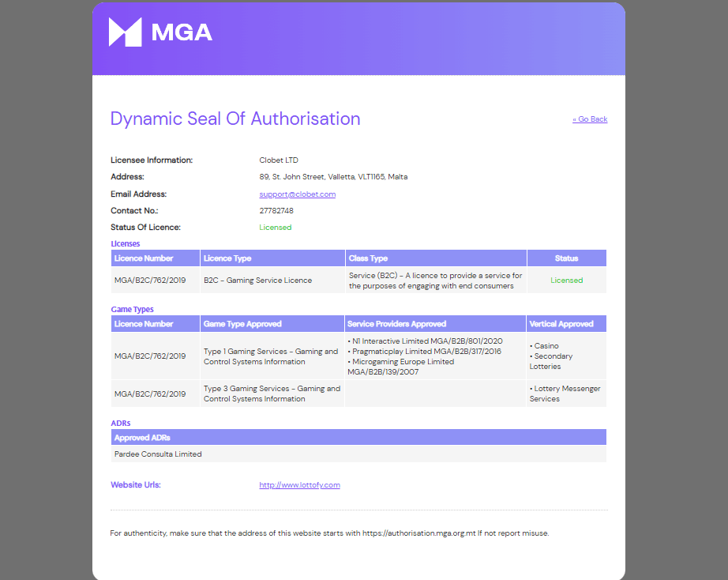Click the Licenses section title
The image size is (728, 580).
pyautogui.click(x=126, y=243)
